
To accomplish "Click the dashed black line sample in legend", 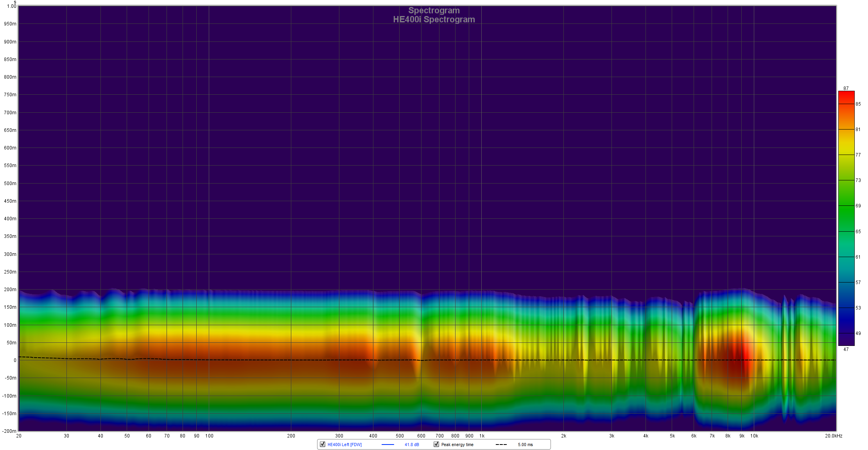I will [501, 445].
